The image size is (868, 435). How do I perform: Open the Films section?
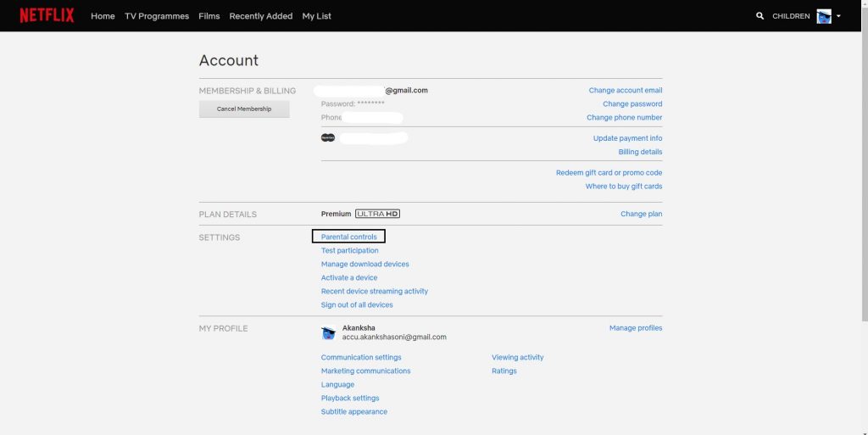209,16
